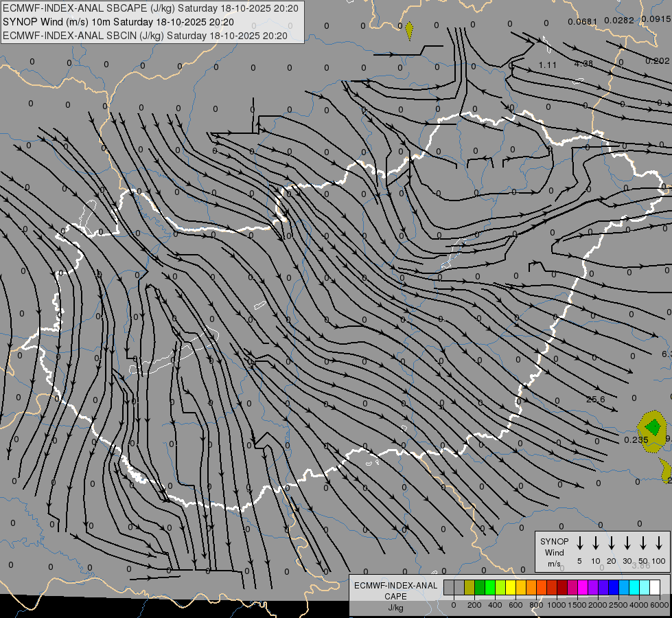Click the 0.202 value on the map
672x618 pixels.
click(658, 61)
